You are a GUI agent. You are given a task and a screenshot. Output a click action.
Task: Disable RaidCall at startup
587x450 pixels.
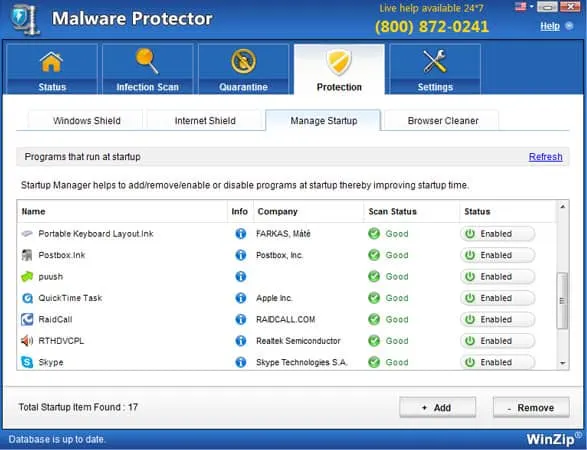[498, 319]
